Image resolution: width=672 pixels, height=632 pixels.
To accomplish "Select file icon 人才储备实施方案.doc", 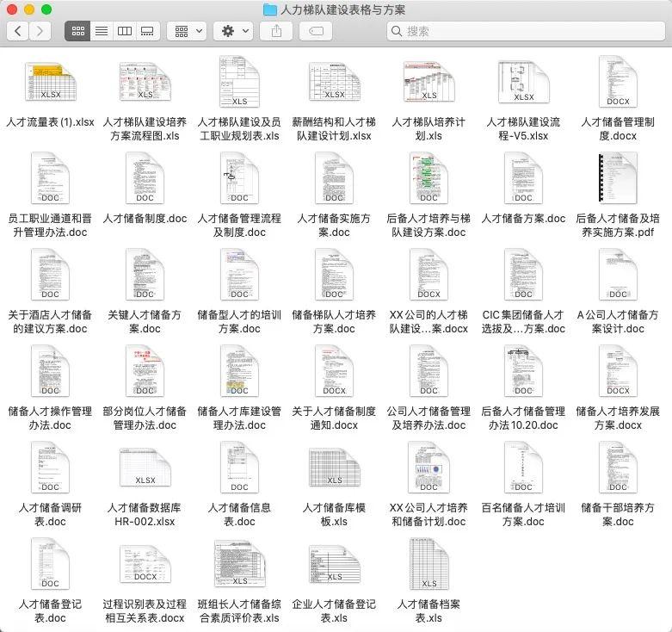I will [335, 177].
